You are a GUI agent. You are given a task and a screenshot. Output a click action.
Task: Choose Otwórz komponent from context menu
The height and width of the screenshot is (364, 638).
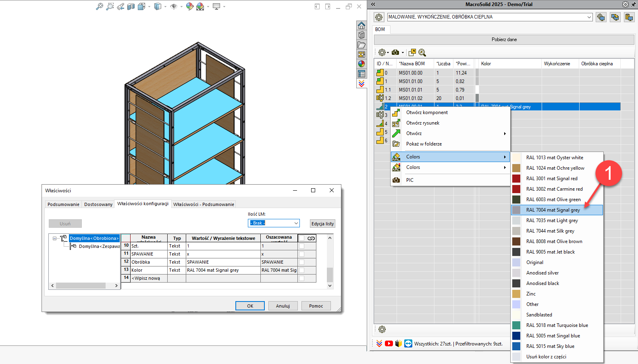[427, 112]
